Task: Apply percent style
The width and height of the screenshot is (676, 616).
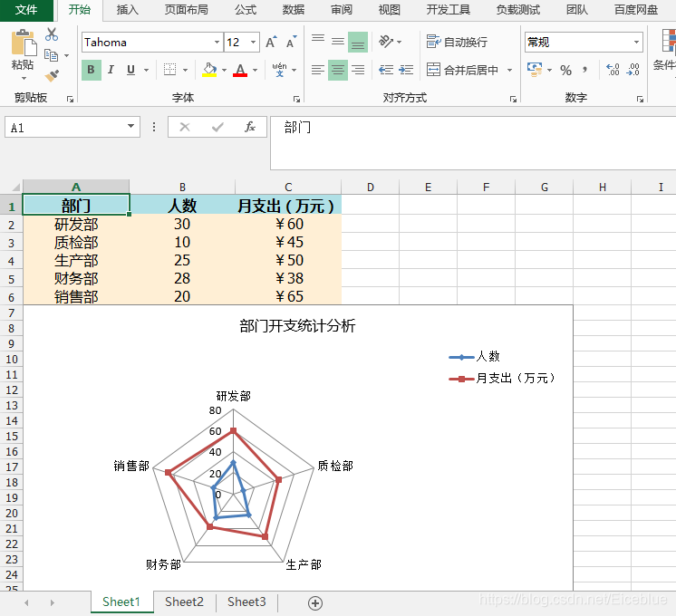Action: coord(565,70)
